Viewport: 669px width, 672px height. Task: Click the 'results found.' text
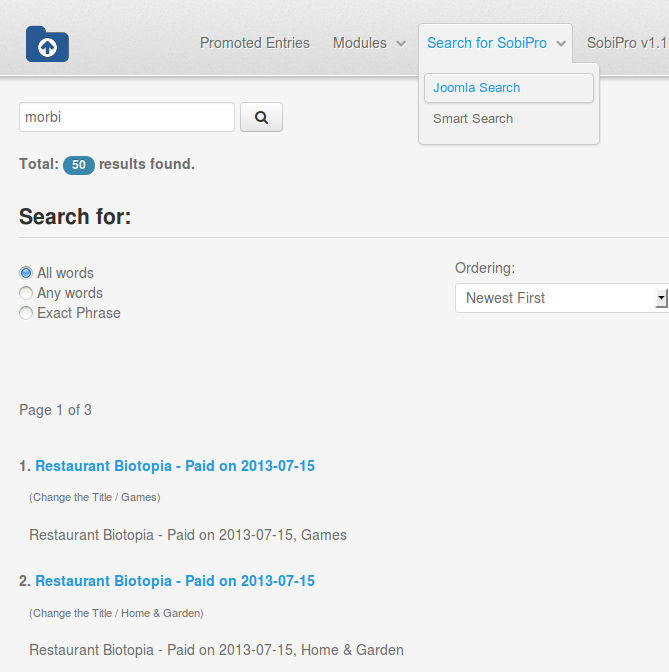(147, 164)
